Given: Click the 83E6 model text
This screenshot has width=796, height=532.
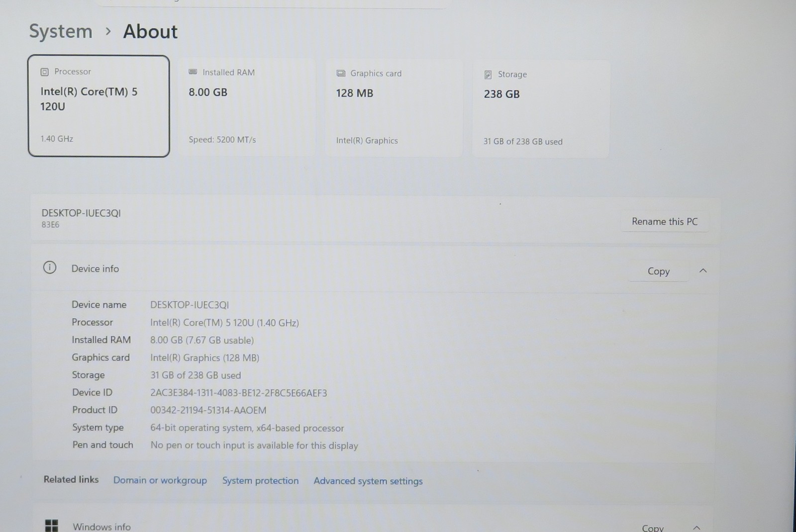Looking at the screenshot, I should pos(50,225).
